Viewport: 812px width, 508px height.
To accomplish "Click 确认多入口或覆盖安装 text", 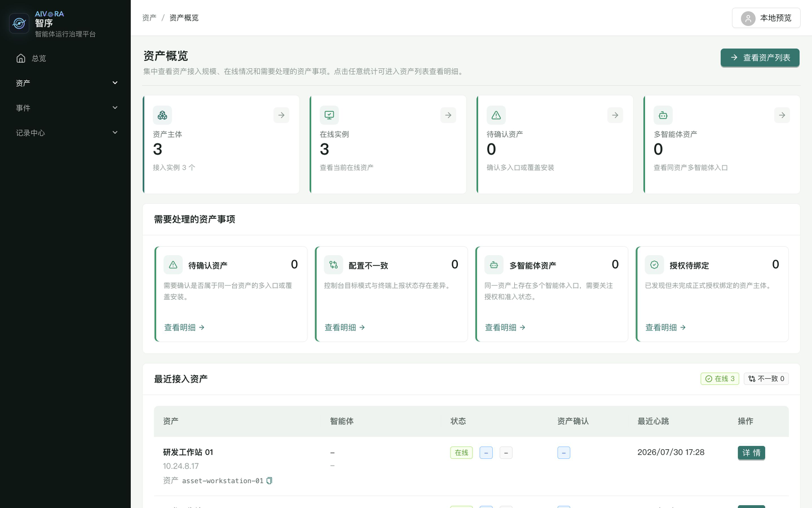I will 520,168.
